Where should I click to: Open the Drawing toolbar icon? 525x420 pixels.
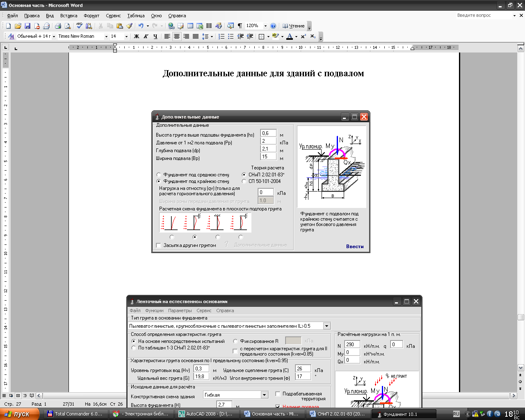(219, 26)
